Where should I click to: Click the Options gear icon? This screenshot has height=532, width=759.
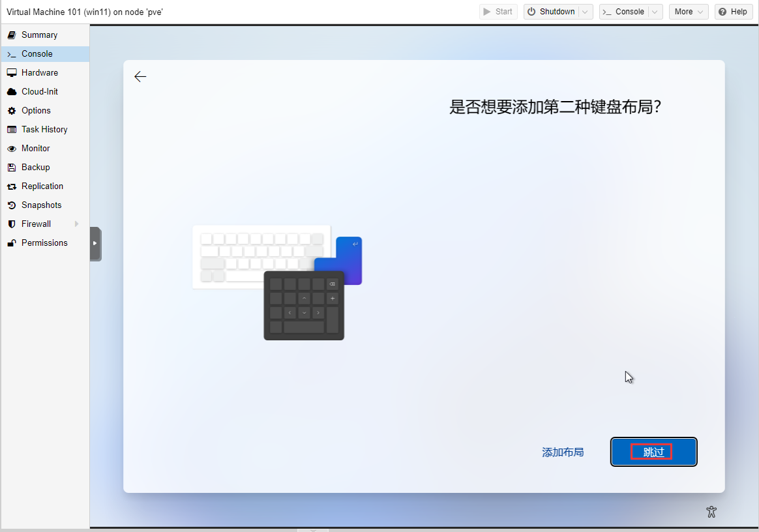click(12, 111)
